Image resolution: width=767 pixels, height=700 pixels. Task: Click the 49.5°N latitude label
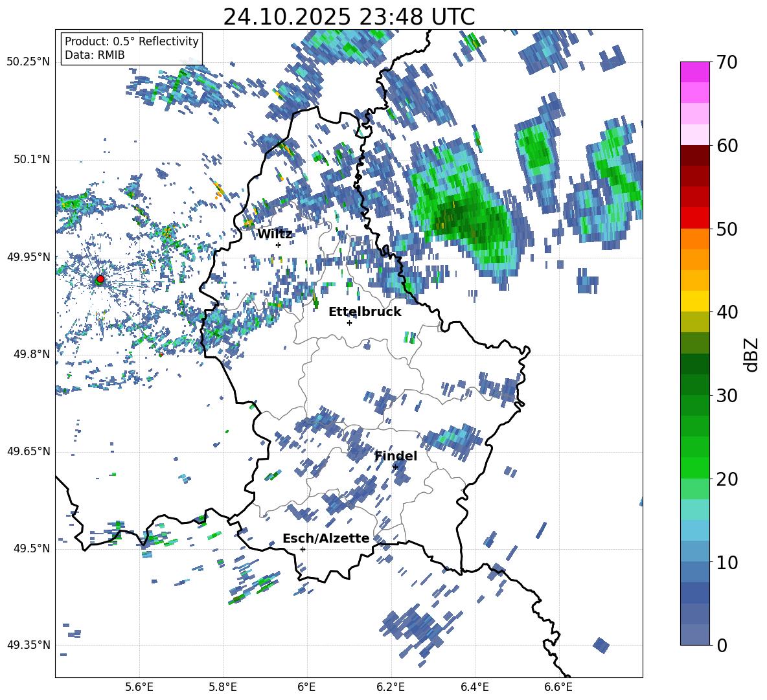[x=31, y=548]
